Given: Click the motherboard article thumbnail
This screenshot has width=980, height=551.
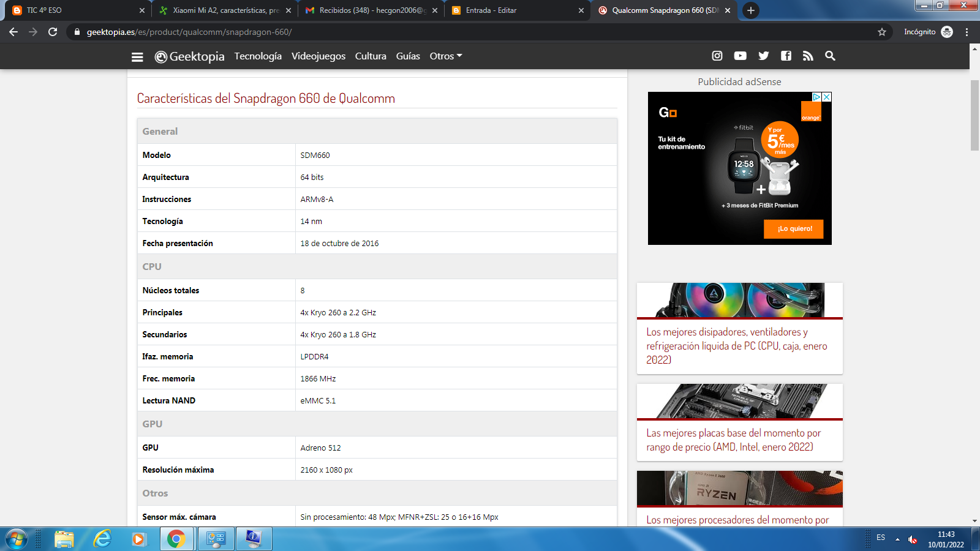Looking at the screenshot, I should (x=740, y=401).
